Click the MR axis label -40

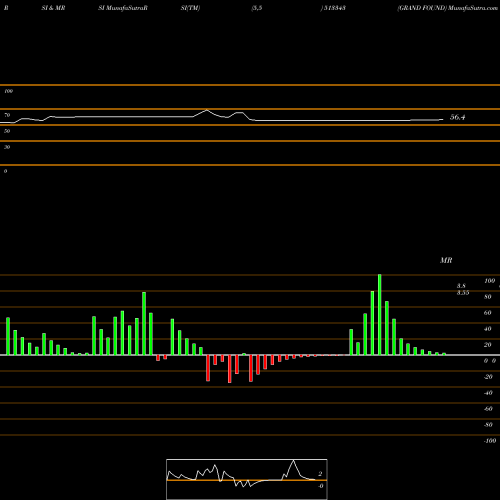click(x=488, y=393)
